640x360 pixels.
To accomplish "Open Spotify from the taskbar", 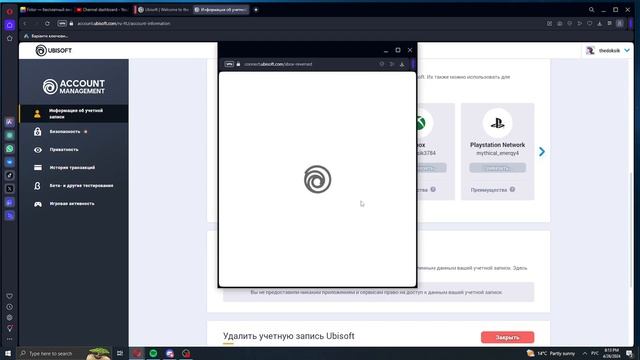I will (x=153, y=353).
